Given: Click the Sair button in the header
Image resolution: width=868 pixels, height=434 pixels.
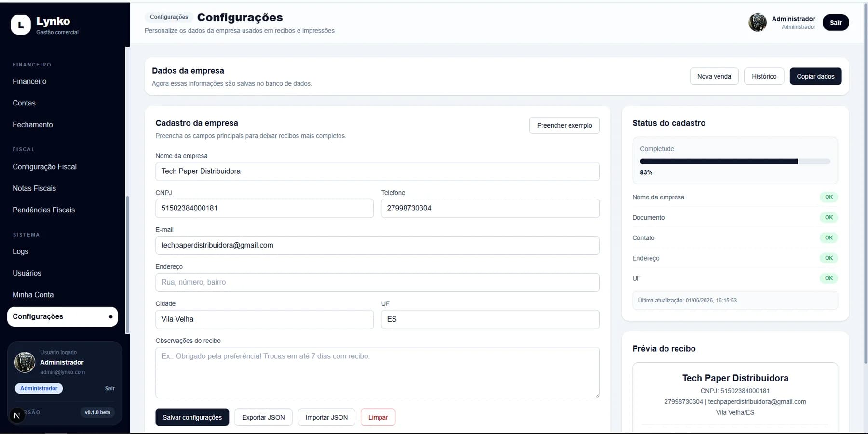Looking at the screenshot, I should (x=836, y=23).
